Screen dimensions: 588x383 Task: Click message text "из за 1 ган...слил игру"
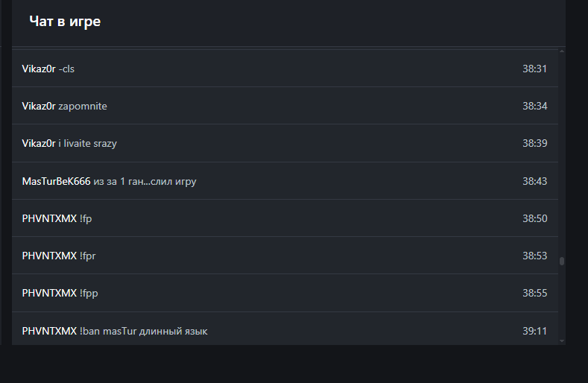click(x=145, y=181)
